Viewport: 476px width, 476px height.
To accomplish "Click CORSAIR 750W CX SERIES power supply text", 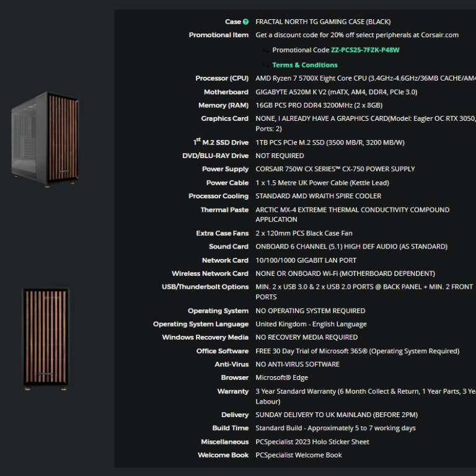I will (335, 169).
